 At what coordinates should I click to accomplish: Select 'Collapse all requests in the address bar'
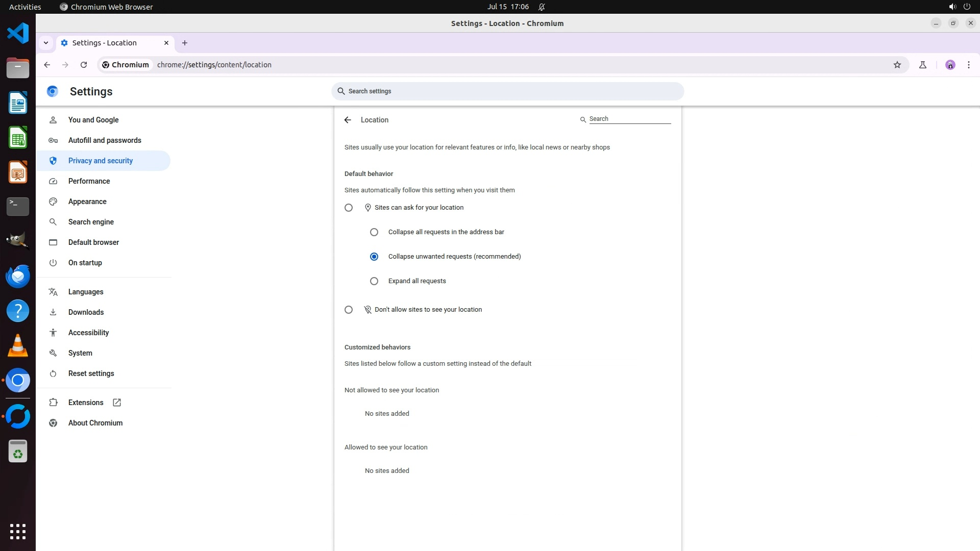coord(374,232)
